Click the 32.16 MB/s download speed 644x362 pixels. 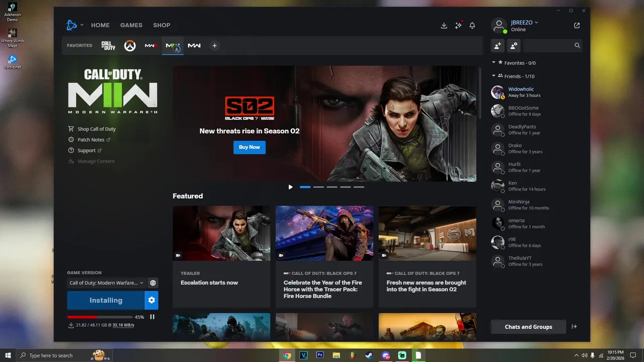pyautogui.click(x=123, y=325)
